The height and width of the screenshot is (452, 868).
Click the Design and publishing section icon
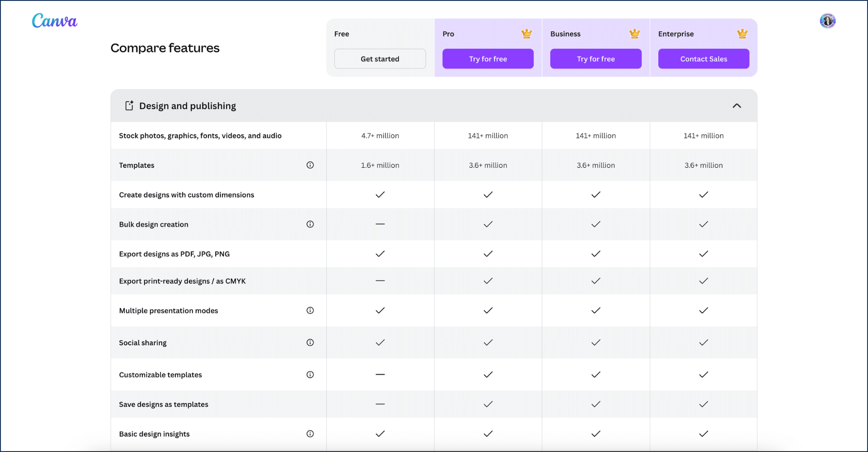pos(129,106)
